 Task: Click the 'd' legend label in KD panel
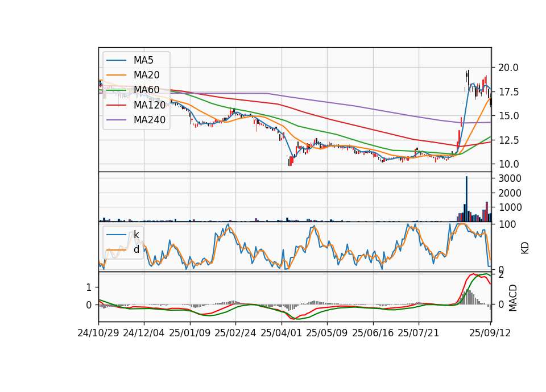click(136, 249)
